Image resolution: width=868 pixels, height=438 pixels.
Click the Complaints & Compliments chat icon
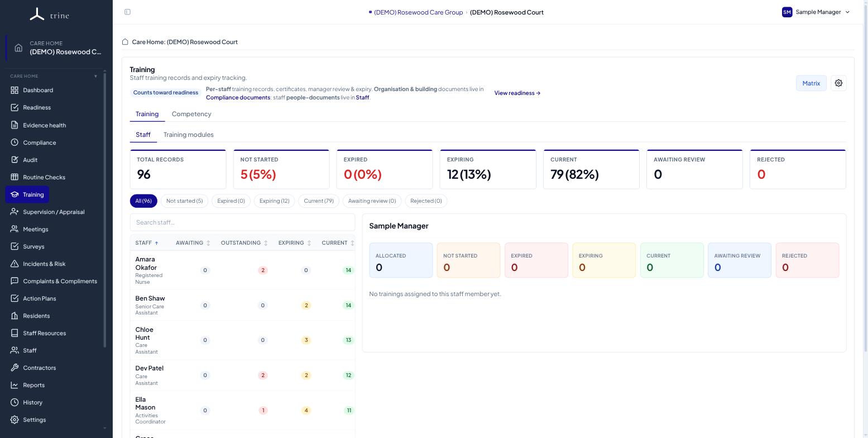coord(15,281)
